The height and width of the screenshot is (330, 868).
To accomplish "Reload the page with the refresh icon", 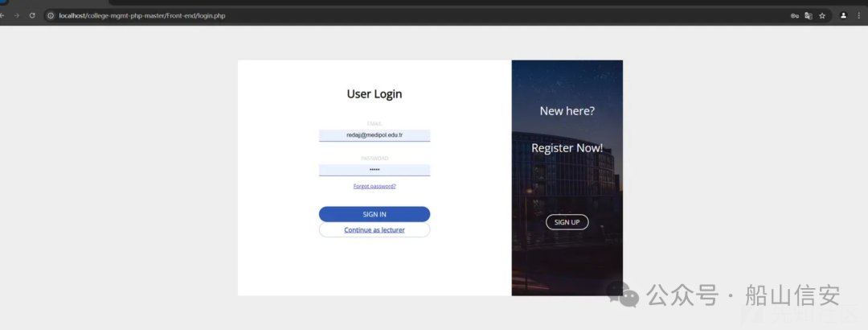I will (32, 15).
